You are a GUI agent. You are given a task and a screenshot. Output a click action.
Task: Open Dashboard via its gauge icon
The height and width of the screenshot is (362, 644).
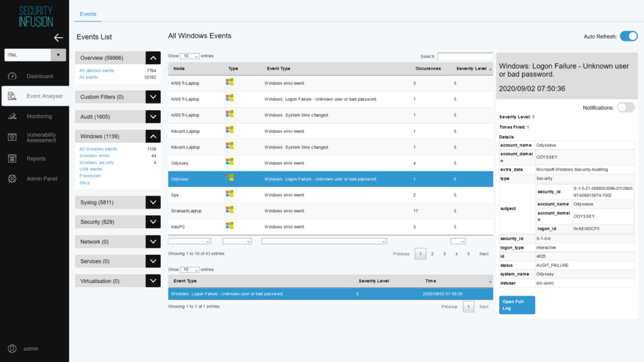[x=12, y=76]
